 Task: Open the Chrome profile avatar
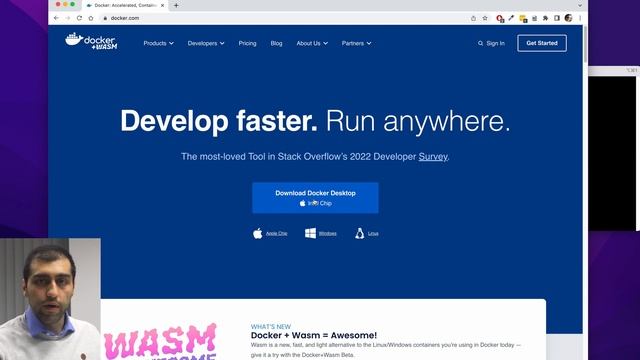tap(568, 18)
